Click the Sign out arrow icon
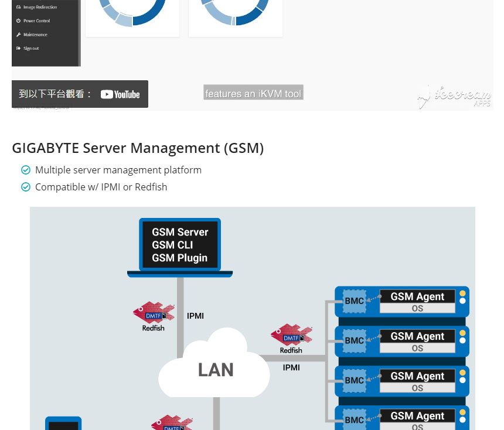Viewport: 504px width, 430px height. (18, 49)
